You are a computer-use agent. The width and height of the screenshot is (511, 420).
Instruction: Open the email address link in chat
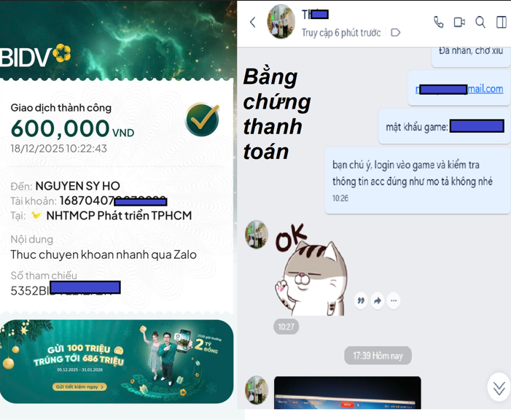(x=459, y=89)
